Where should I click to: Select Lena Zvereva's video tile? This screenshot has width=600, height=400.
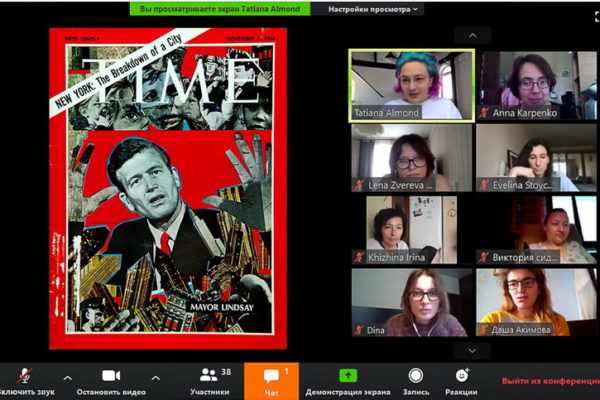[411, 158]
